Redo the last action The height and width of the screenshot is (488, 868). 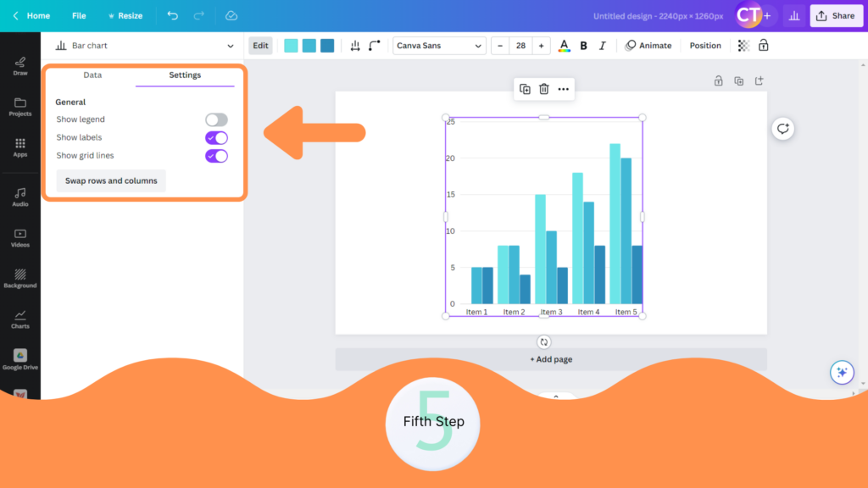point(198,15)
